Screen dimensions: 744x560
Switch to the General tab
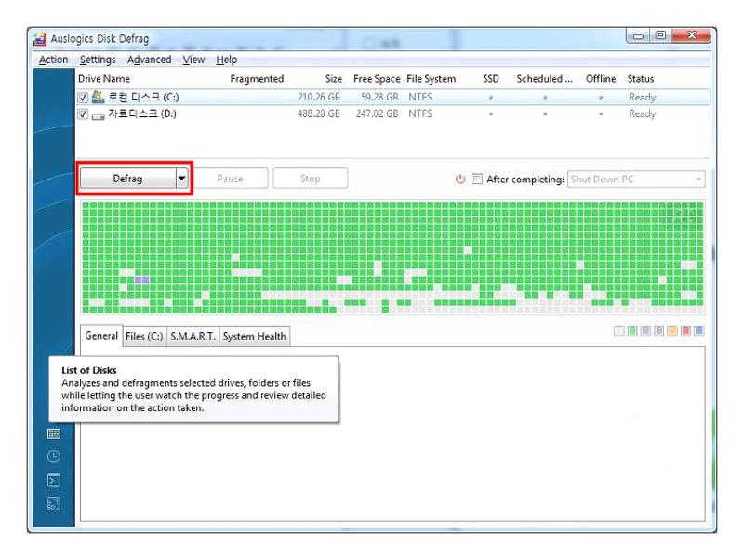point(101,336)
